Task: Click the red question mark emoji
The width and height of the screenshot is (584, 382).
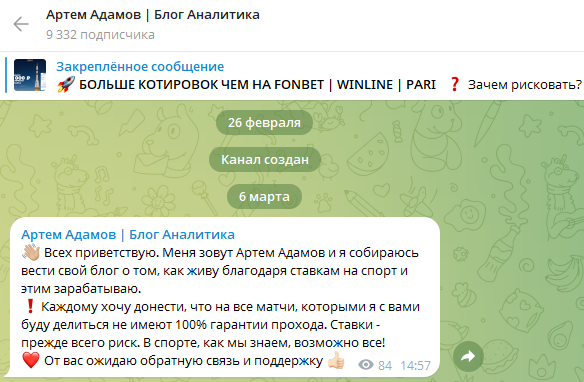Action: (454, 85)
